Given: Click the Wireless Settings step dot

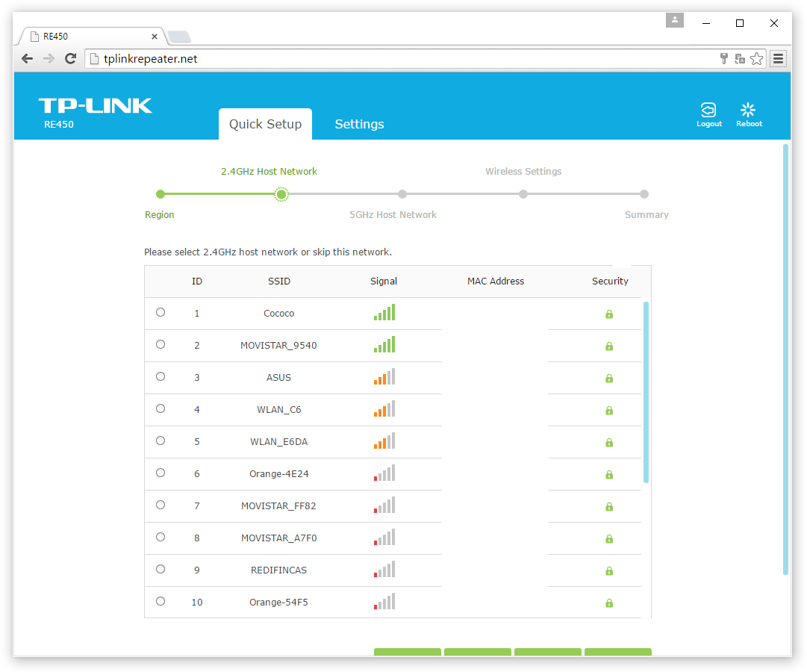Looking at the screenshot, I should tap(523, 194).
